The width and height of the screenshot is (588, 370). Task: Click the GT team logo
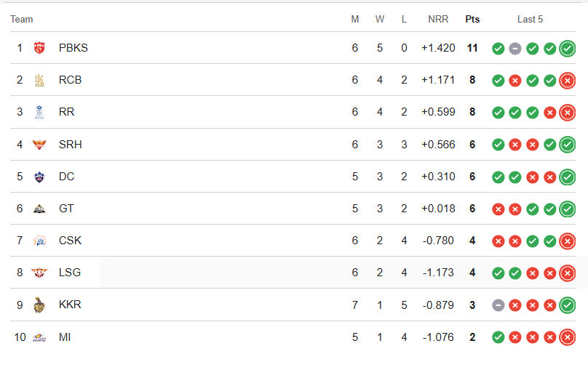[x=39, y=209]
